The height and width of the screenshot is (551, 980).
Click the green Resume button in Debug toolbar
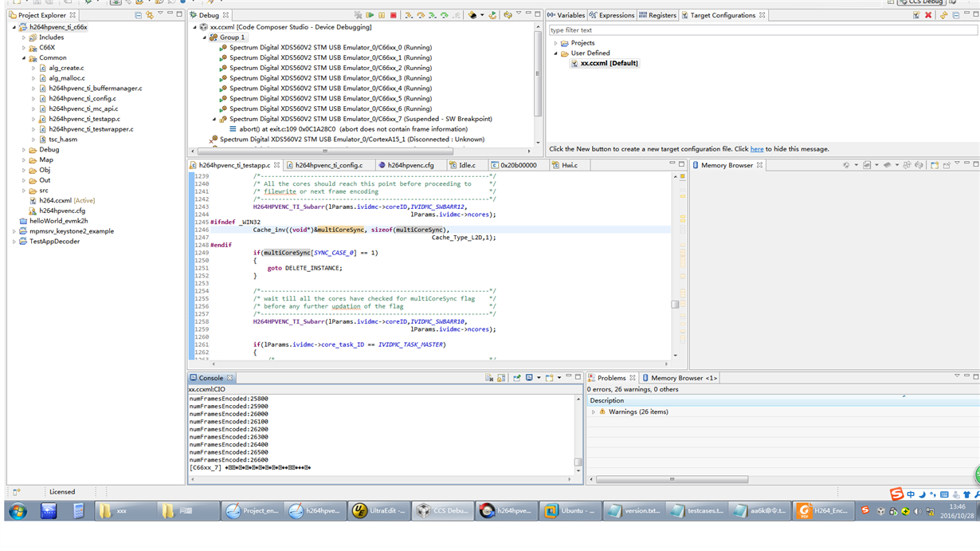370,15
